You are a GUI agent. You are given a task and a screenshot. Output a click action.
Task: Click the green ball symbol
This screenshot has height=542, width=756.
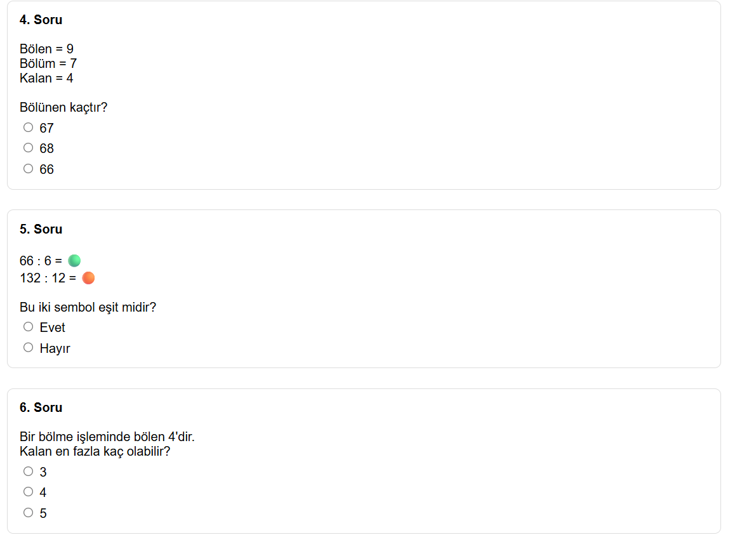(x=74, y=260)
